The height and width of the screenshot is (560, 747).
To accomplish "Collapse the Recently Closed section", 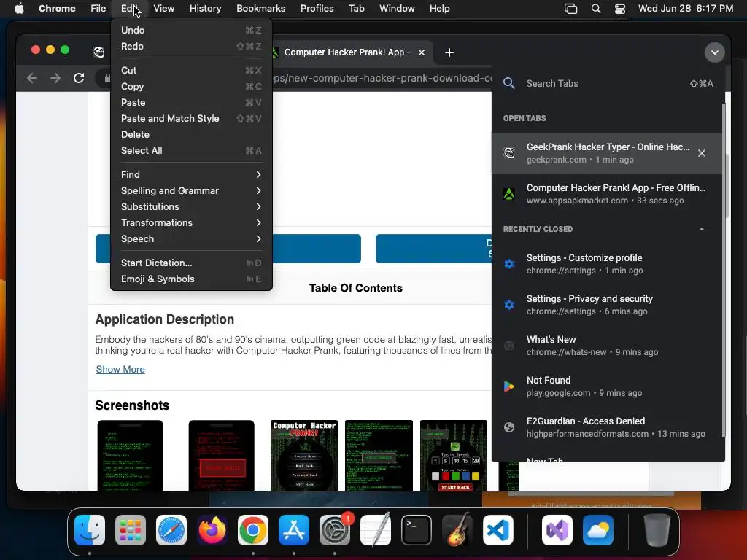I will coord(702,229).
